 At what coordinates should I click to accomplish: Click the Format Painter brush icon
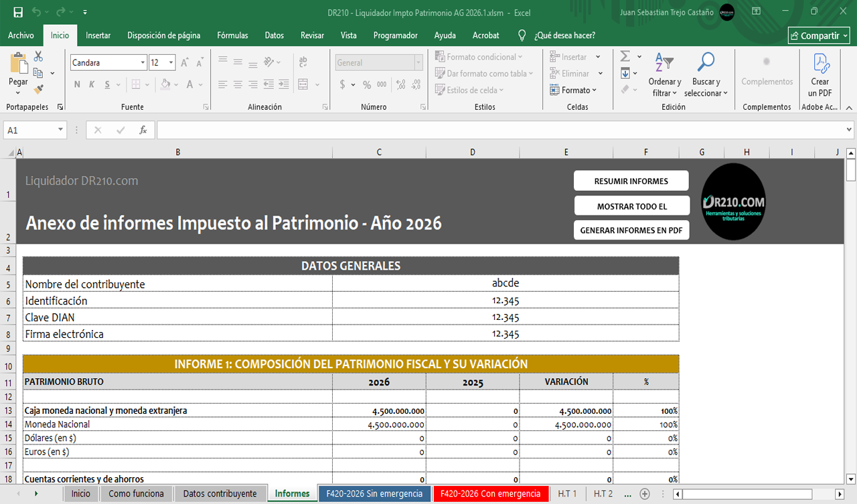coord(38,88)
